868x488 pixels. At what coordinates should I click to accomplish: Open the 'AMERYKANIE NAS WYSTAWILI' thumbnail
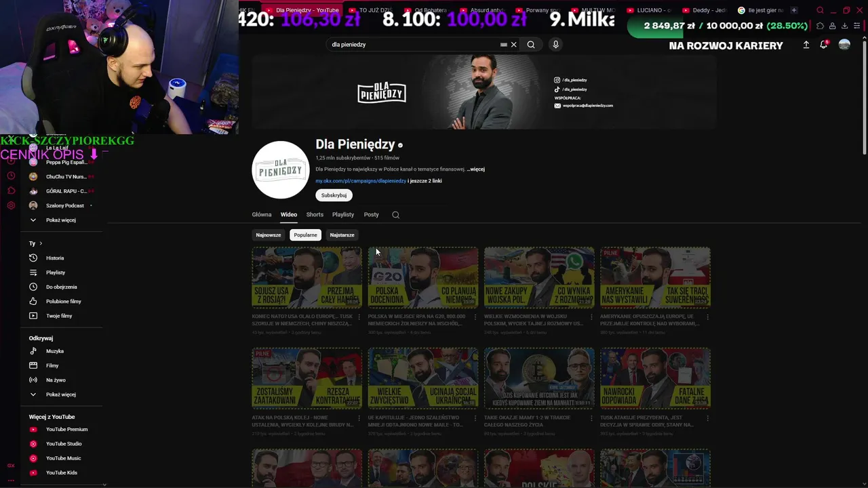655,278
